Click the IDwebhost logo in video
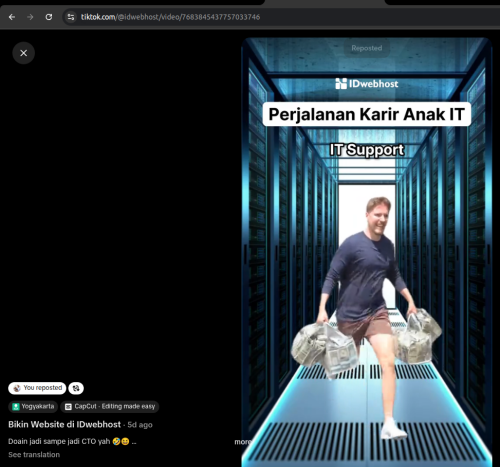The height and width of the screenshot is (467, 500). click(x=367, y=84)
